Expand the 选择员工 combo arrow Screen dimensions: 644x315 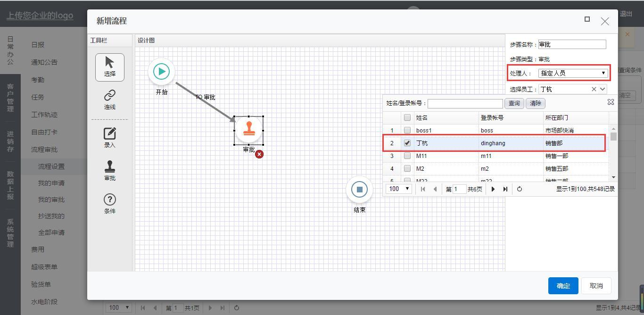point(602,89)
